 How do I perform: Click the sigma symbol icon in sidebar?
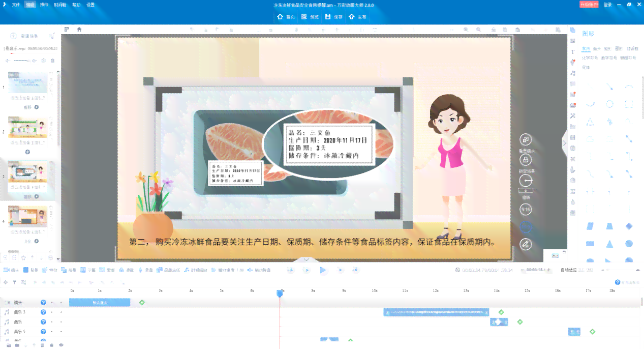click(x=573, y=191)
